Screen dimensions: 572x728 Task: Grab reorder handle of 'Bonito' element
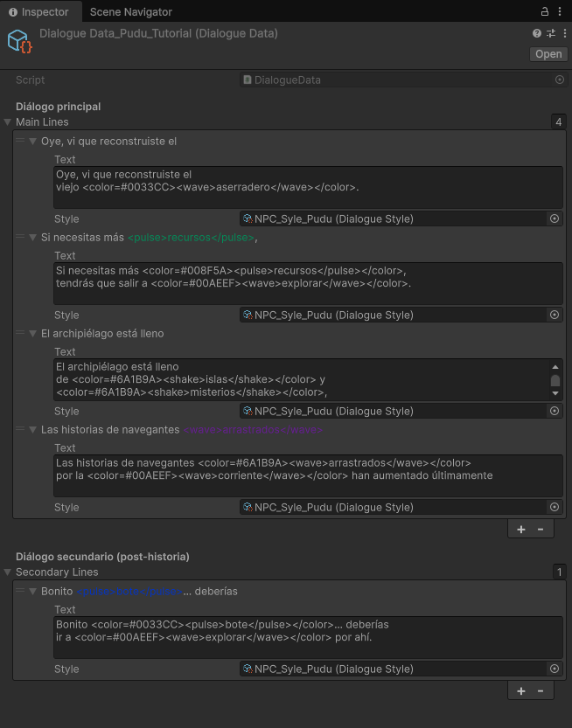point(20,590)
